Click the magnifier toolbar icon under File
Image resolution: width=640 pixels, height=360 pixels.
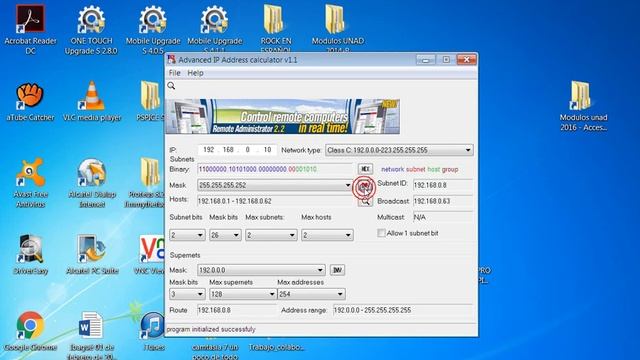coord(171,86)
